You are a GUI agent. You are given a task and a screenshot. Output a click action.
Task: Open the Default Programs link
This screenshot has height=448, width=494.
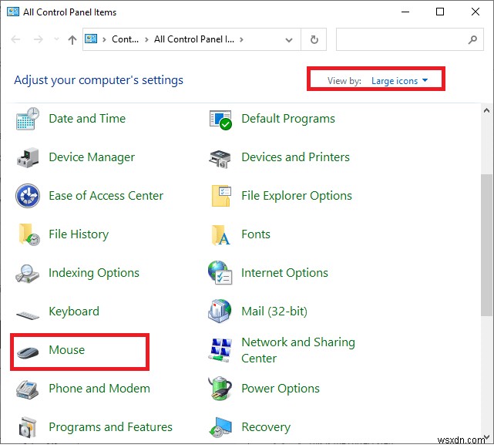pos(288,120)
